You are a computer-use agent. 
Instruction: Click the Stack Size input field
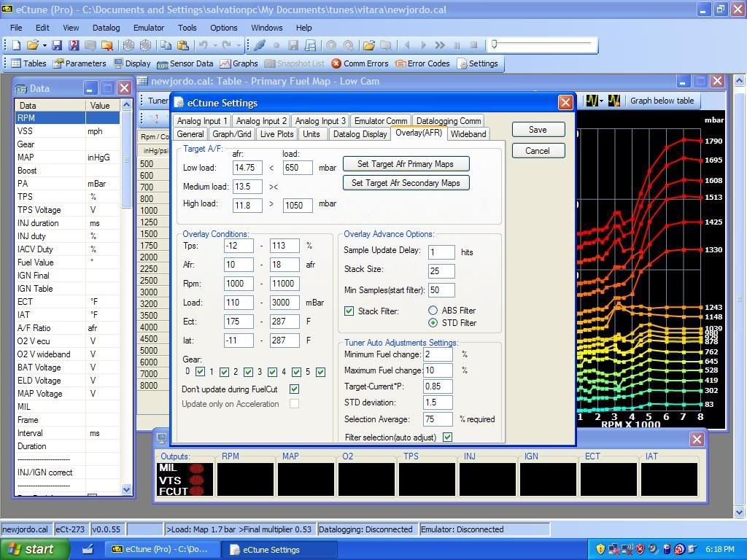(441, 271)
